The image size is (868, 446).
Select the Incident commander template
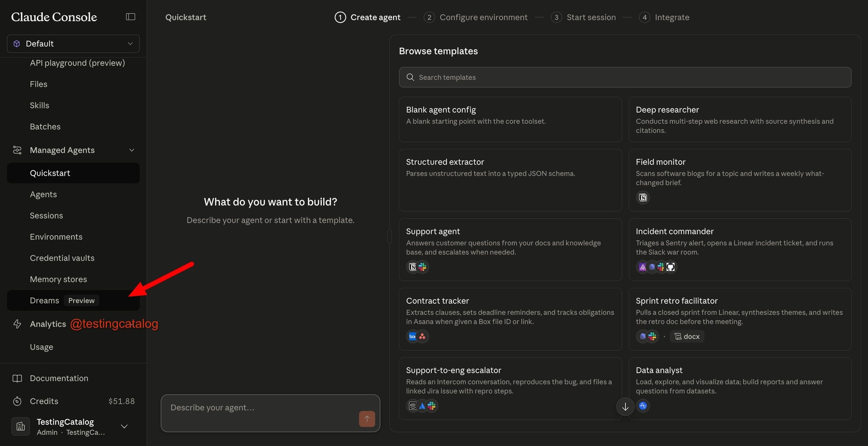[x=740, y=250]
